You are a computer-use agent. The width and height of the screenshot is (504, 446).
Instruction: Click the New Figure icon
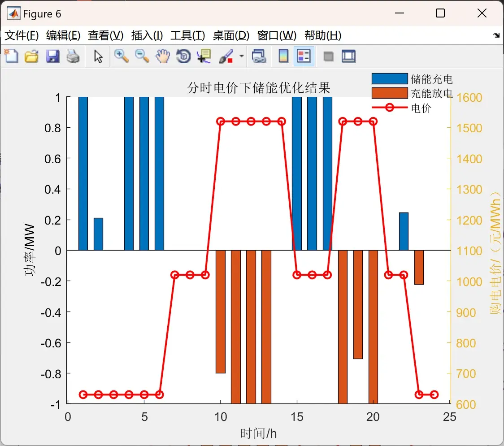point(11,56)
